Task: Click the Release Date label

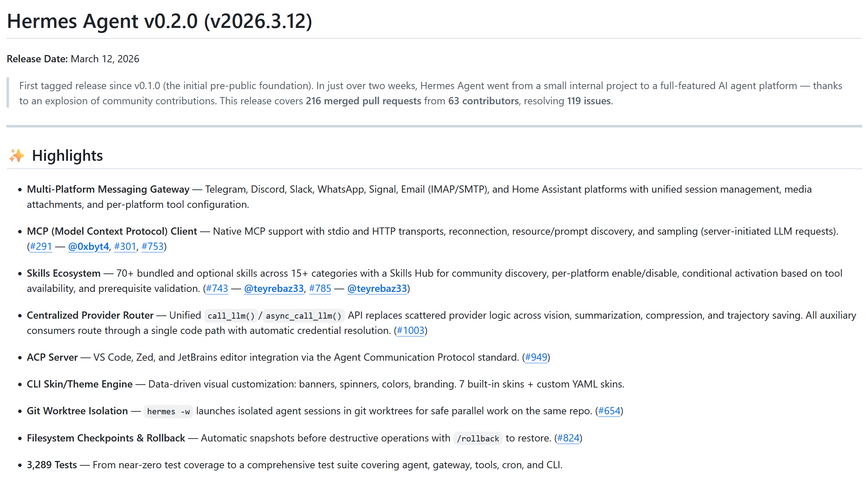Action: click(x=37, y=59)
